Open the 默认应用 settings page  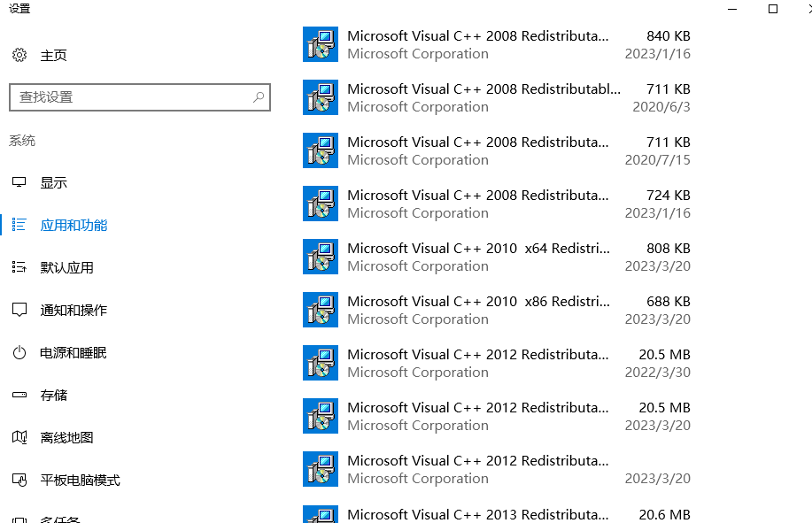67,267
